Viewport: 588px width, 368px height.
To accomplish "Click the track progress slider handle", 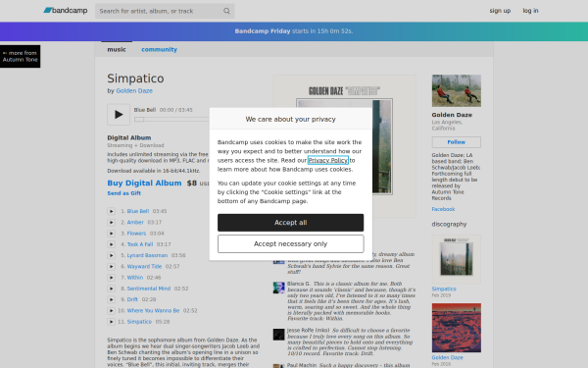I will (x=139, y=120).
